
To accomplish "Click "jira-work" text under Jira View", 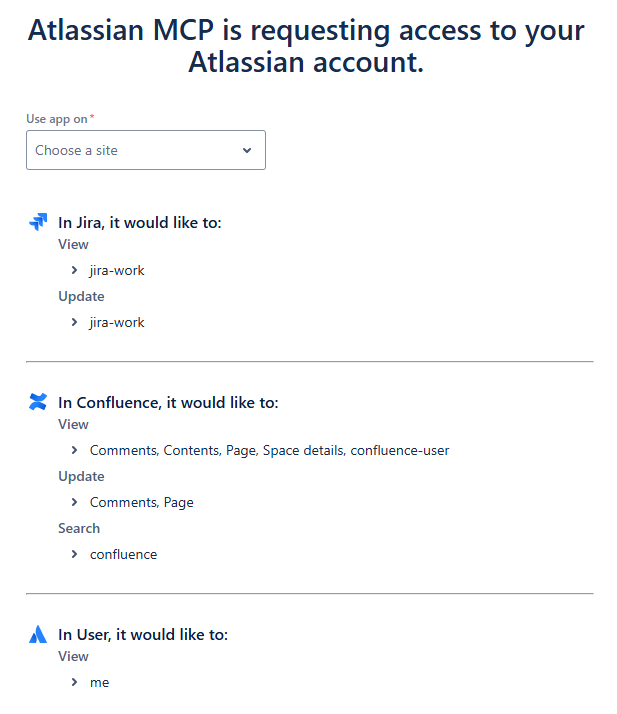I will pos(117,270).
